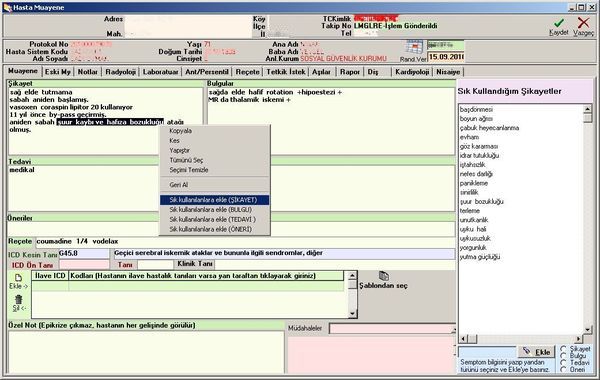The image size is (600, 380).
Task: Click the Ekle button below the complaints list
Action: [x=536, y=352]
